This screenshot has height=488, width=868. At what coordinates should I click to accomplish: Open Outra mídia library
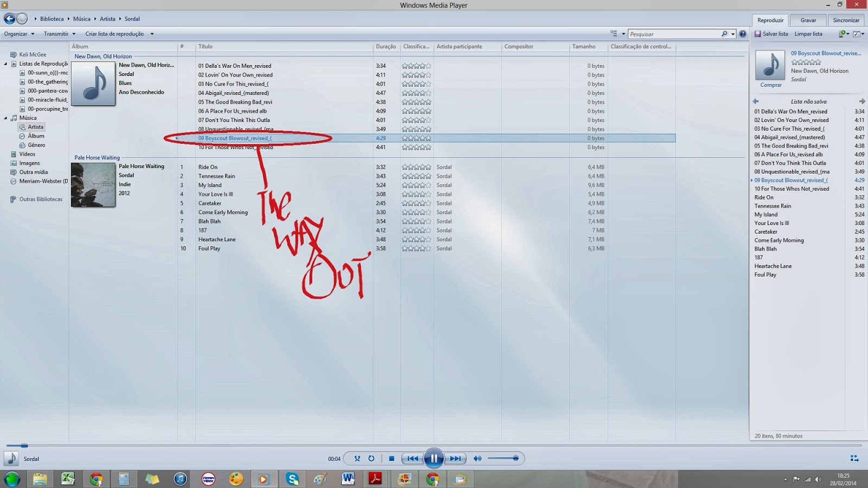click(x=29, y=172)
